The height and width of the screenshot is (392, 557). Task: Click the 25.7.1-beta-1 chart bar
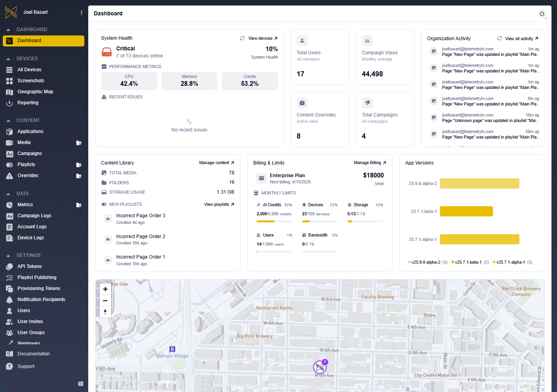466,212
